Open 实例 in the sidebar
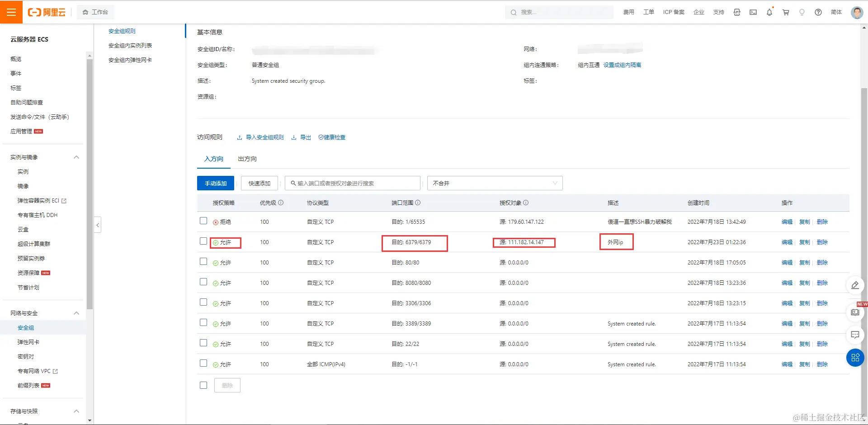The image size is (868, 425). 23,172
